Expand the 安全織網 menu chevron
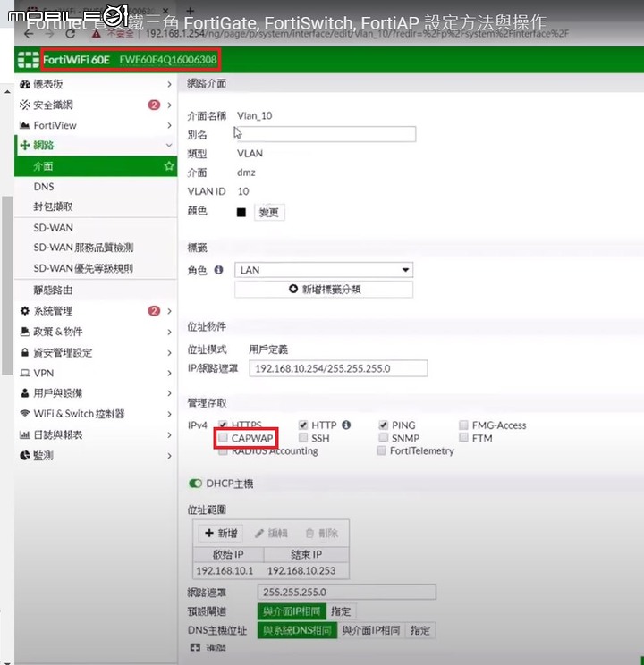The height and width of the screenshot is (665, 644). tap(169, 105)
